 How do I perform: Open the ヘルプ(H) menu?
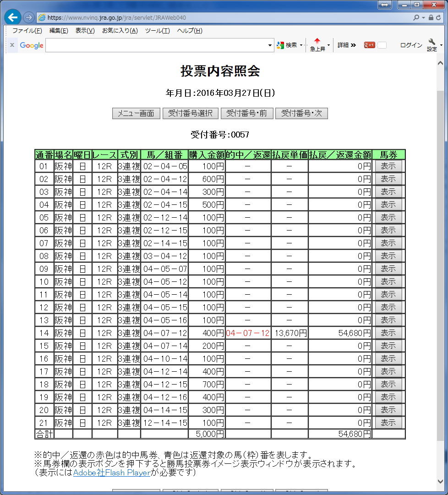click(x=190, y=31)
